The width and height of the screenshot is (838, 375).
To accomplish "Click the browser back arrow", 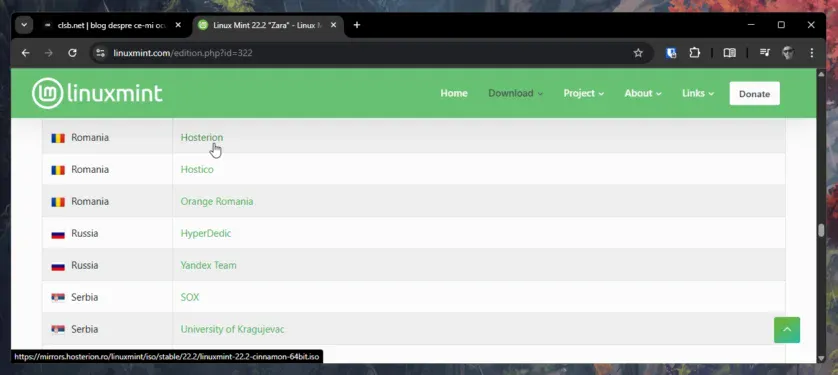I will click(25, 53).
